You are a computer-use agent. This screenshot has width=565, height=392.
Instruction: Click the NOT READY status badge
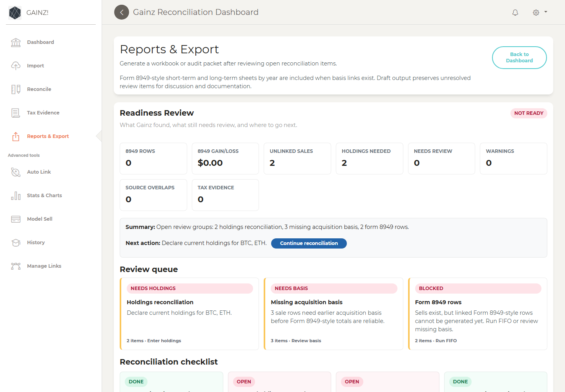click(529, 113)
